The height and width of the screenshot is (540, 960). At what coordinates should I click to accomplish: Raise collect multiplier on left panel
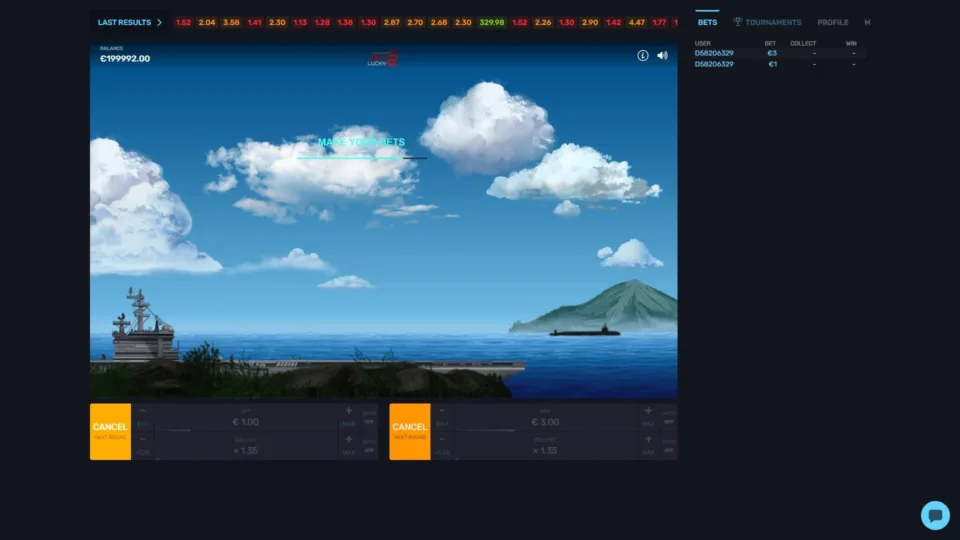[349, 439]
